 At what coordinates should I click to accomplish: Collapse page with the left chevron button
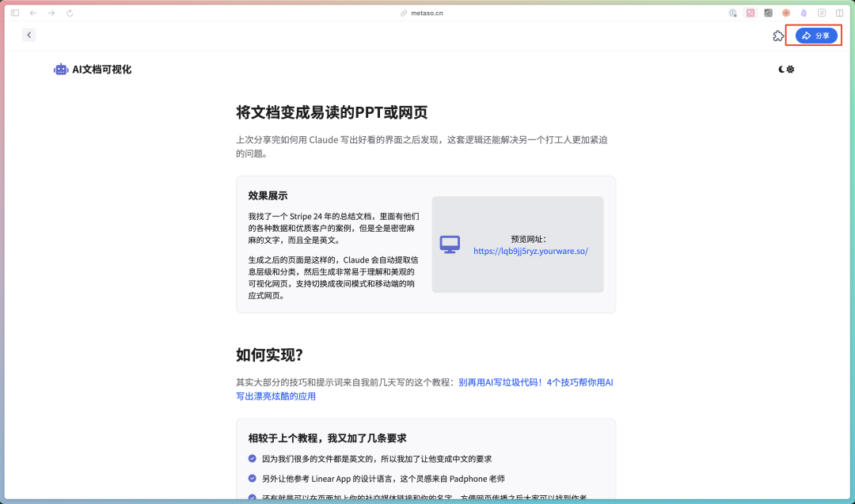pyautogui.click(x=29, y=35)
